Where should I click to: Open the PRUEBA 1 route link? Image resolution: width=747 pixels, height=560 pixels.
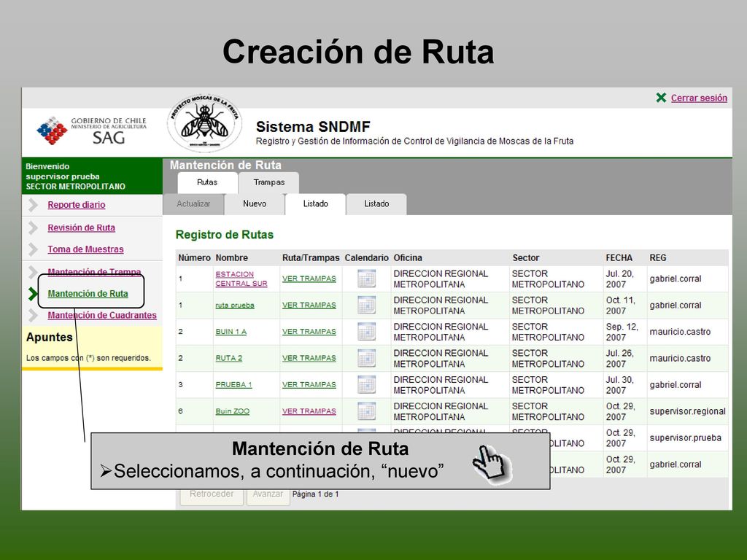233,385
